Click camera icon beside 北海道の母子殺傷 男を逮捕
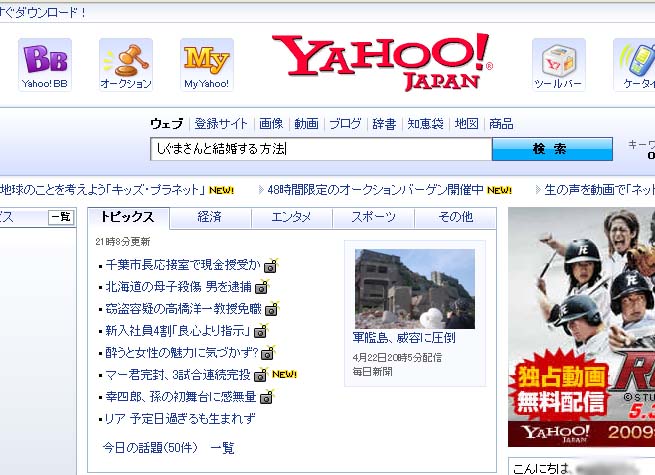Screen dimensions: 655x475 tap(262, 287)
